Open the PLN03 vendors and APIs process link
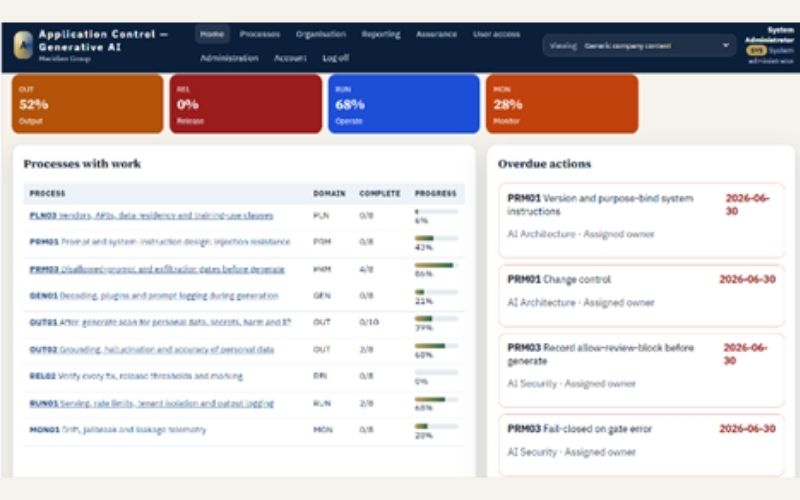 coord(151,216)
